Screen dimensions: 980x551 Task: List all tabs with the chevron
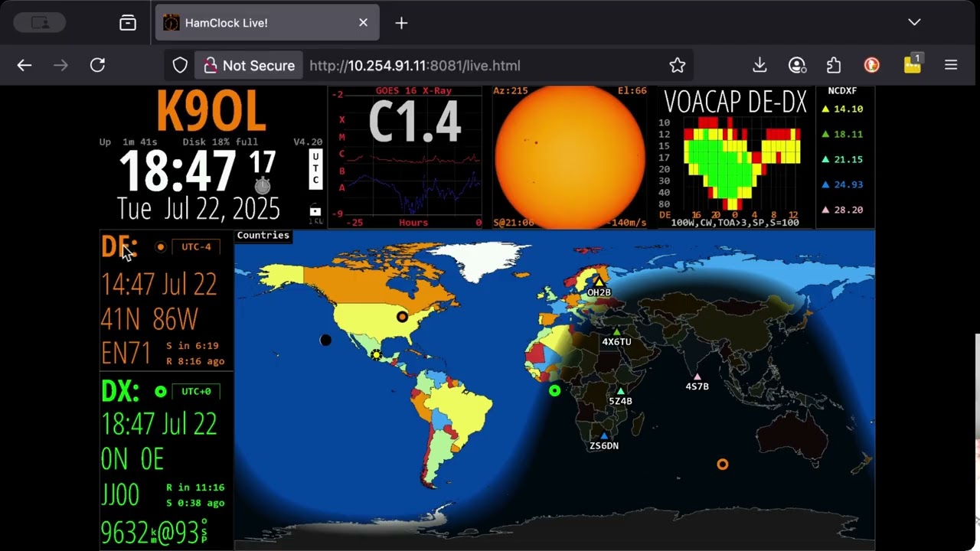click(914, 23)
